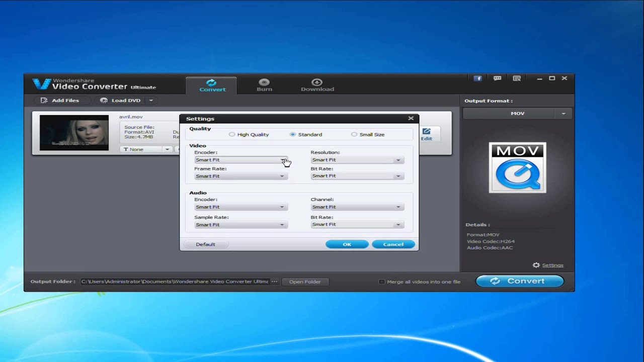Click the feedback chat bubble icon

coord(497,78)
